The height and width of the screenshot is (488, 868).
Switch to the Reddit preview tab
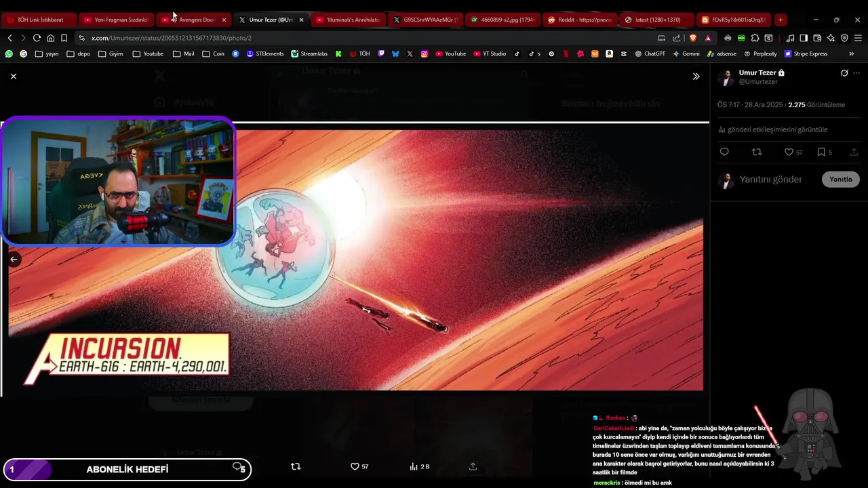(x=580, y=20)
